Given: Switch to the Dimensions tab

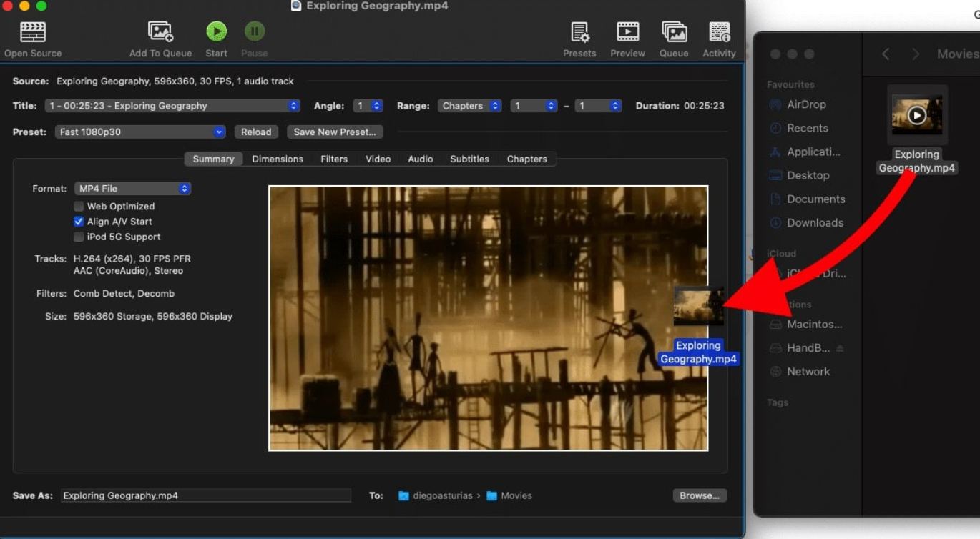Looking at the screenshot, I should pyautogui.click(x=278, y=159).
